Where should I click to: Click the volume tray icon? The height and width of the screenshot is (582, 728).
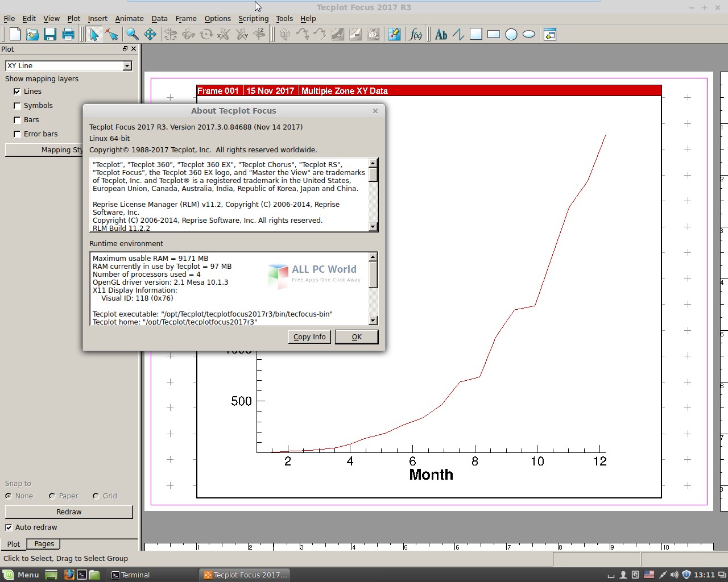pos(675,575)
